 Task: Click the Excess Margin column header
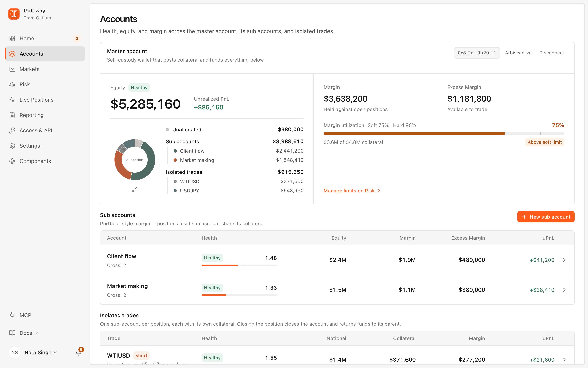pyautogui.click(x=468, y=238)
